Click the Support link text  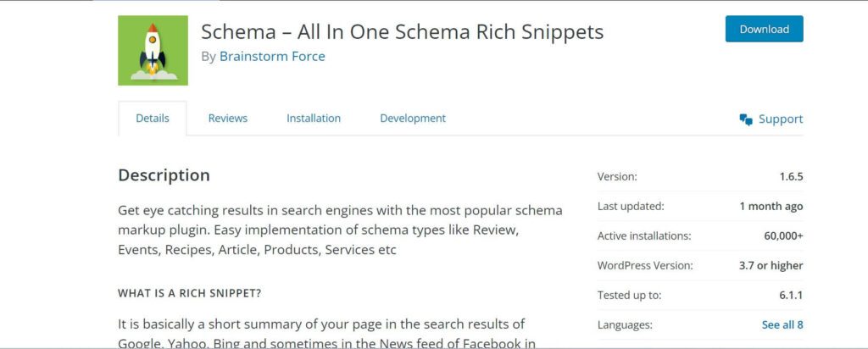click(x=781, y=119)
